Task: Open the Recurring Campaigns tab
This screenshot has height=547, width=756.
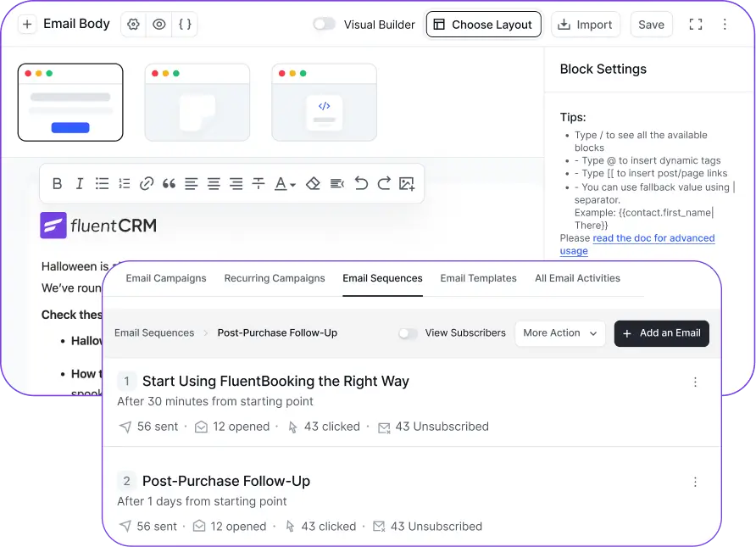Action: (x=274, y=277)
